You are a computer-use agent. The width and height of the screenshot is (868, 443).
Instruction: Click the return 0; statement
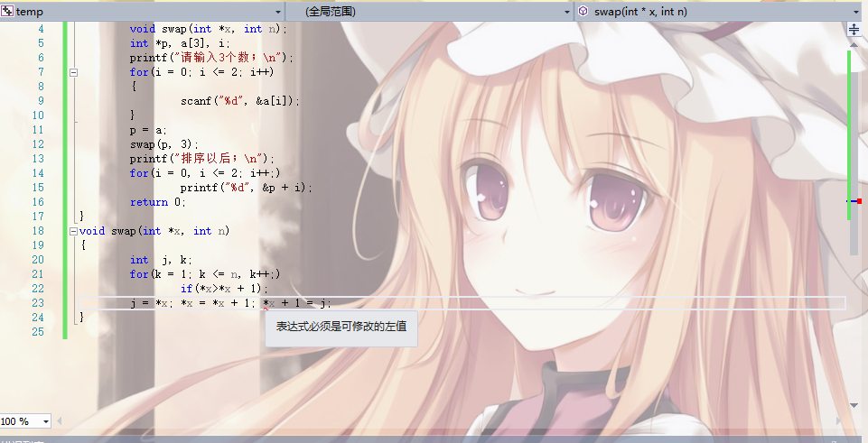[x=158, y=202]
